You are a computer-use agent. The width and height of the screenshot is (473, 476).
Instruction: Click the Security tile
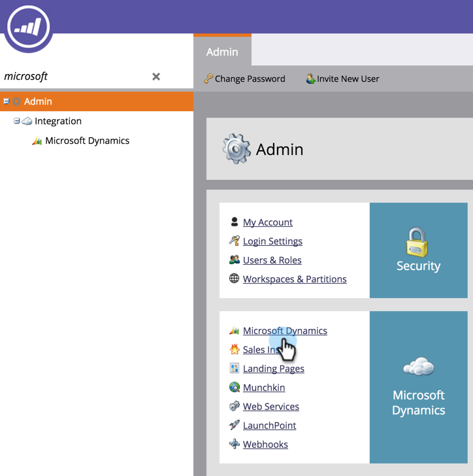(x=418, y=250)
